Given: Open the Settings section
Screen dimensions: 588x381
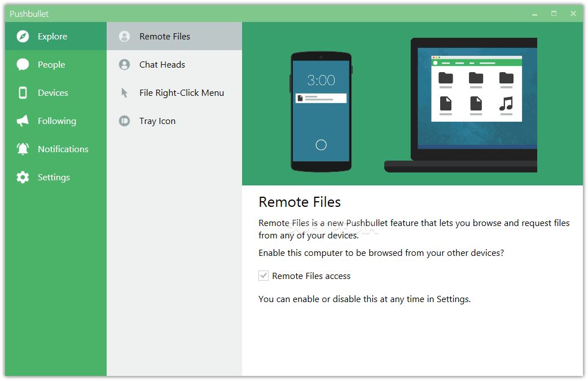Looking at the screenshot, I should tap(56, 177).
